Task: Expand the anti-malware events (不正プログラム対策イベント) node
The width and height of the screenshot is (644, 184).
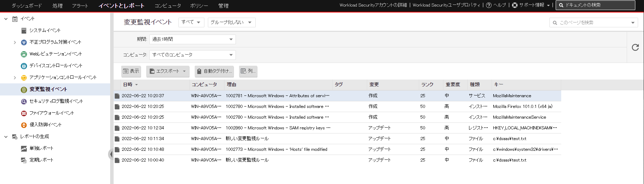Action: click(x=15, y=42)
